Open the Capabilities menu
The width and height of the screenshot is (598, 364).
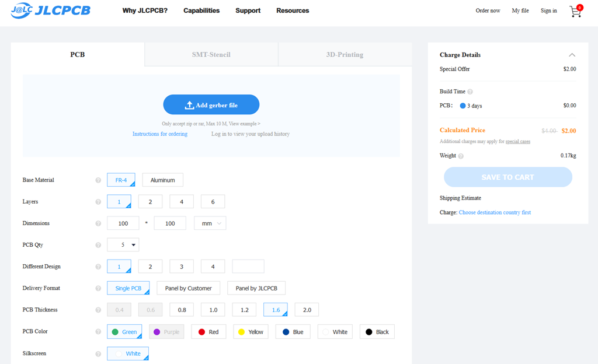201,10
